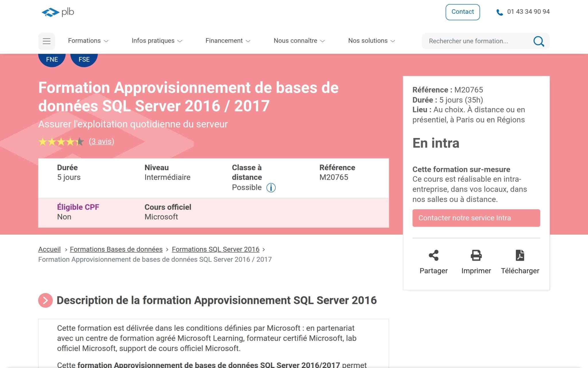Image resolution: width=588 pixels, height=368 pixels.
Task: Expand the Infos pratiques dropdown
Action: tap(157, 41)
